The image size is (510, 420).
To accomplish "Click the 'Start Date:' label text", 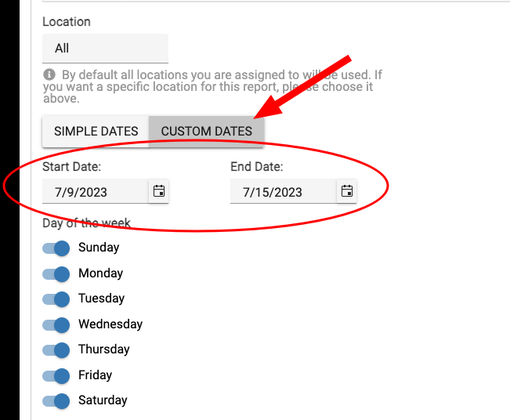I will point(72,167).
